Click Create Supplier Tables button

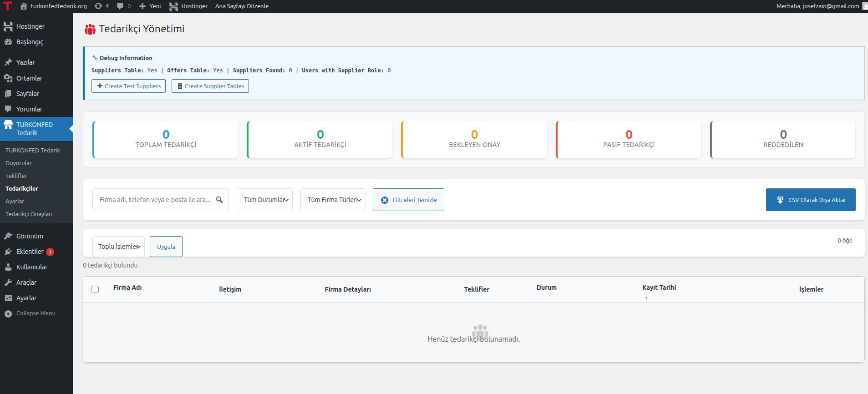click(210, 86)
